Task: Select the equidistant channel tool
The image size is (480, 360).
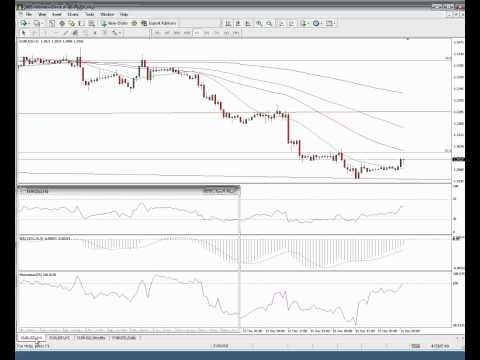Action: point(75,33)
